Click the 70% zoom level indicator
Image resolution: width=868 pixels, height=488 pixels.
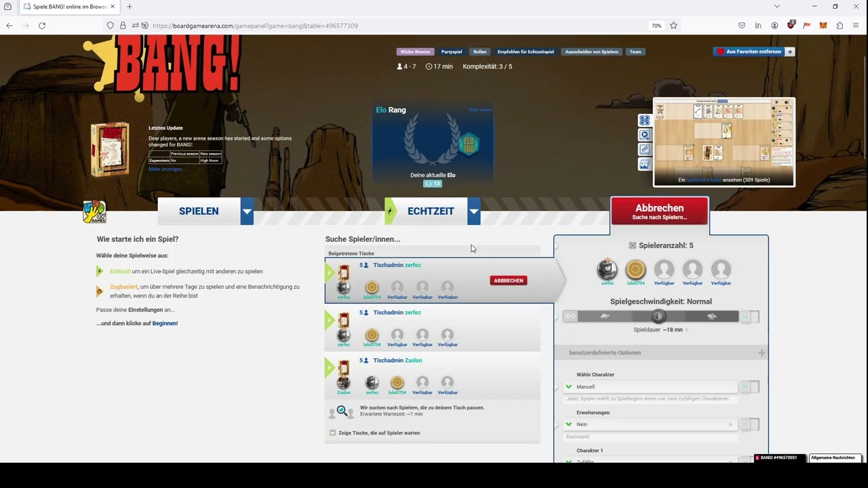656,26
